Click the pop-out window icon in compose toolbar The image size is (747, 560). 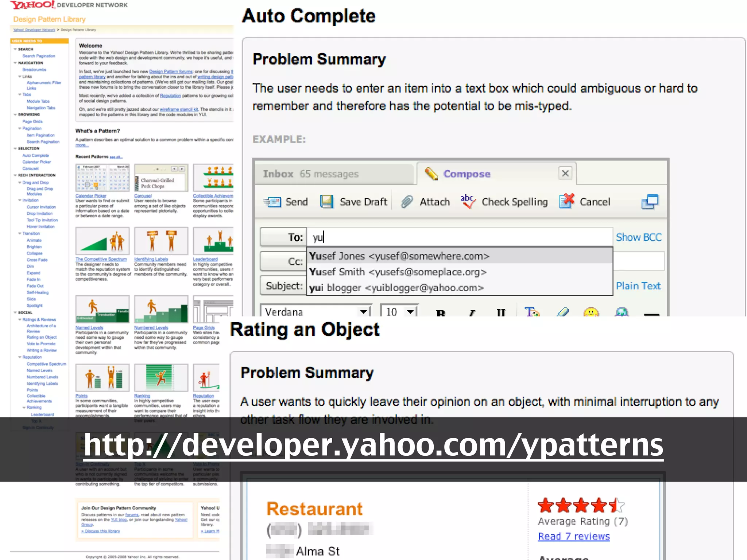coord(650,202)
